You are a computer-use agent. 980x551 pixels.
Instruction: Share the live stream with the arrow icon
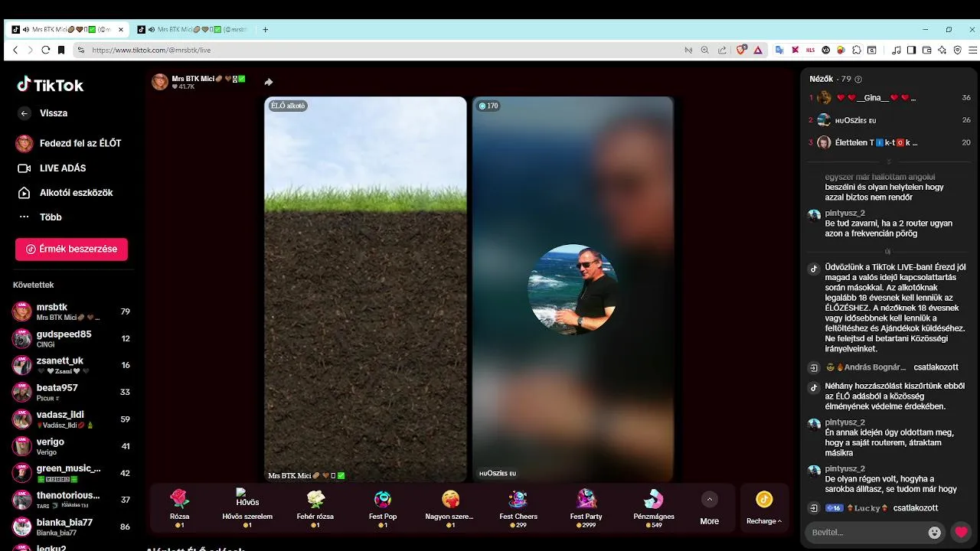pos(269,82)
